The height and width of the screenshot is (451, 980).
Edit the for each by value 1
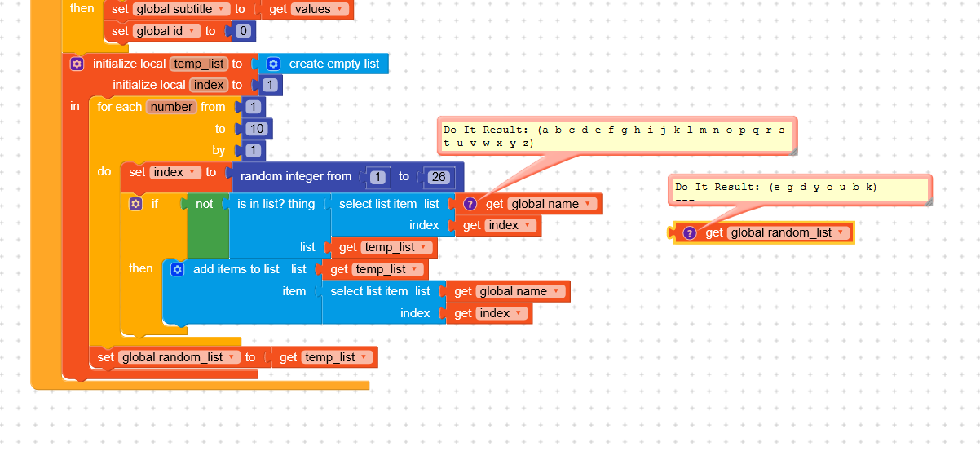click(253, 150)
